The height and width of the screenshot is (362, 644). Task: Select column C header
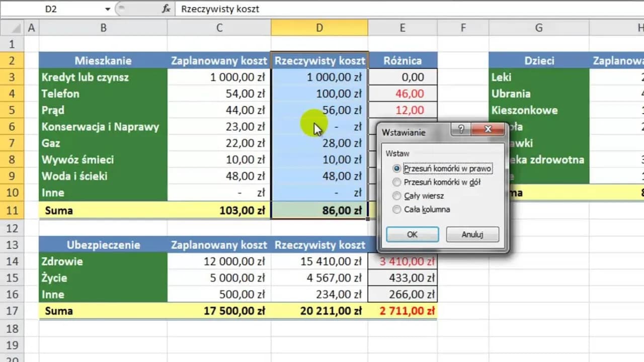coord(219,28)
